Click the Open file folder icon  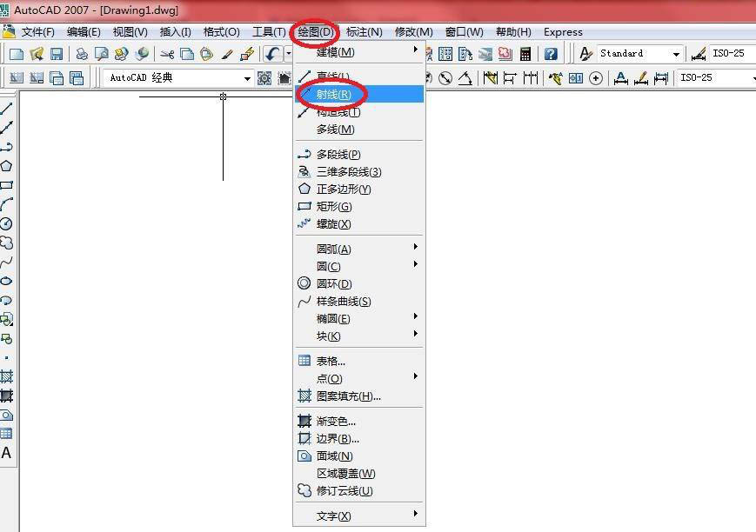(x=37, y=54)
